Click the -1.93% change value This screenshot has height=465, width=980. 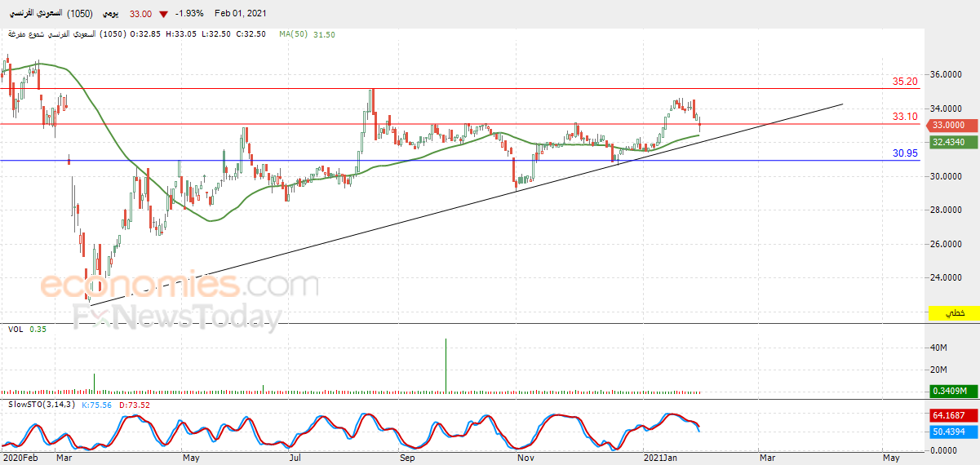189,14
